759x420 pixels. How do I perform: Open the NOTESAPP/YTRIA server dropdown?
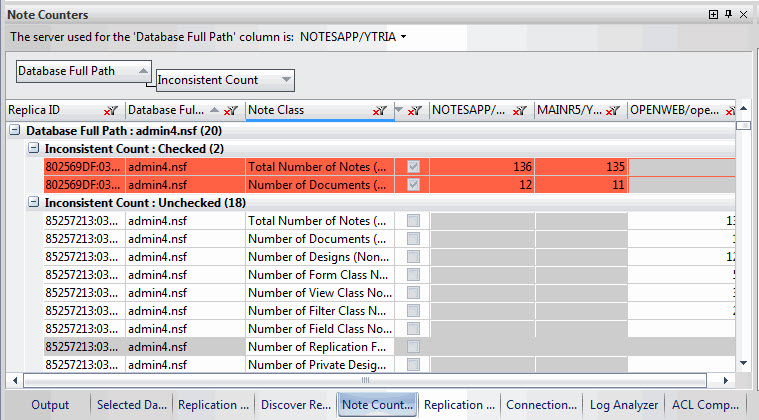coord(404,37)
